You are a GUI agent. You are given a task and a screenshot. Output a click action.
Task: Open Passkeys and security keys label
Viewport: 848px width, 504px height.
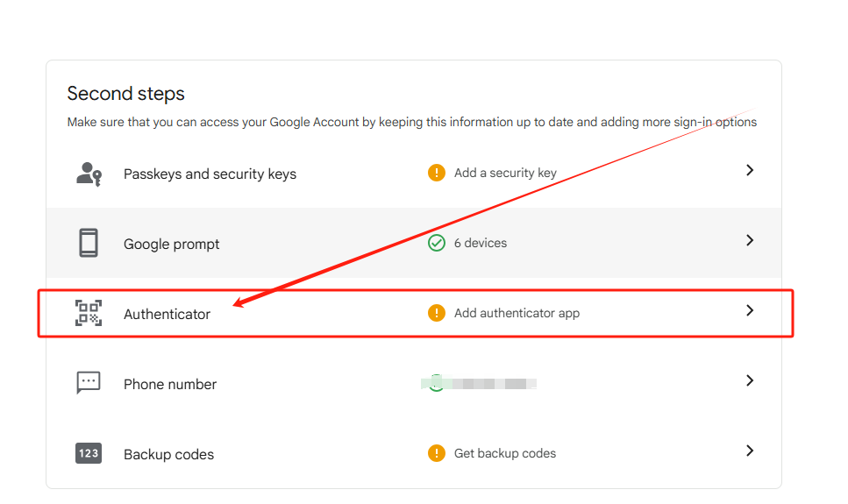pyautogui.click(x=210, y=174)
